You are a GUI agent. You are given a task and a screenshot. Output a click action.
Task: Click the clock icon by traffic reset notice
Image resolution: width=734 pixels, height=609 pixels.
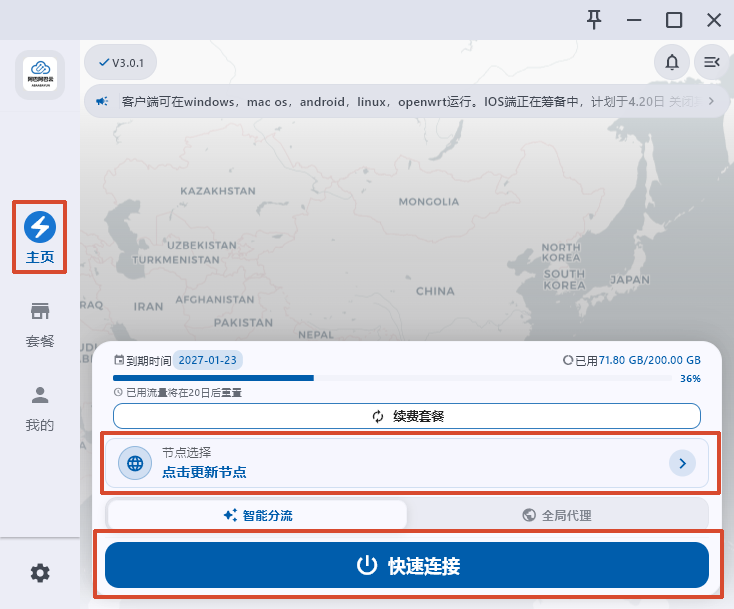118,392
